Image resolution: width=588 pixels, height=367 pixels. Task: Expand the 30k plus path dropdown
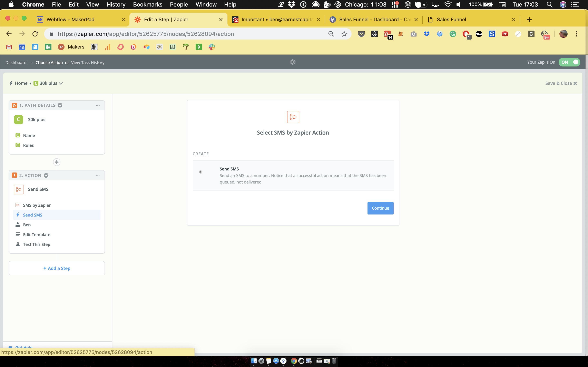61,84
